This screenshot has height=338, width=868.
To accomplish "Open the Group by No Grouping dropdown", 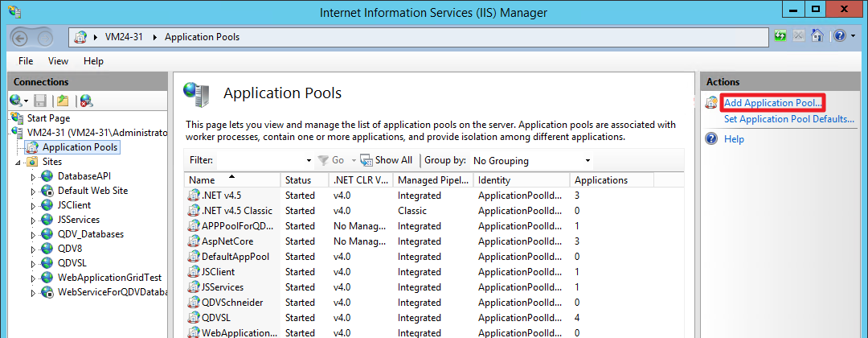I will coord(530,160).
